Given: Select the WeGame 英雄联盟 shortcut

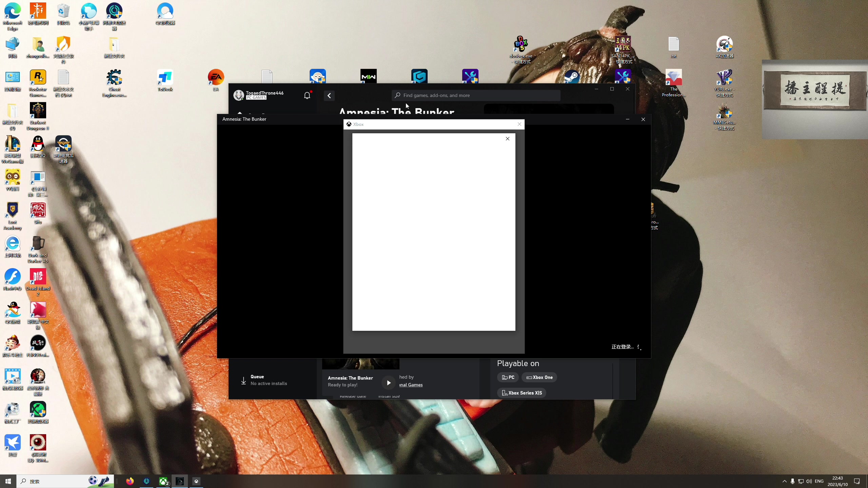Looking at the screenshot, I should point(13,149).
